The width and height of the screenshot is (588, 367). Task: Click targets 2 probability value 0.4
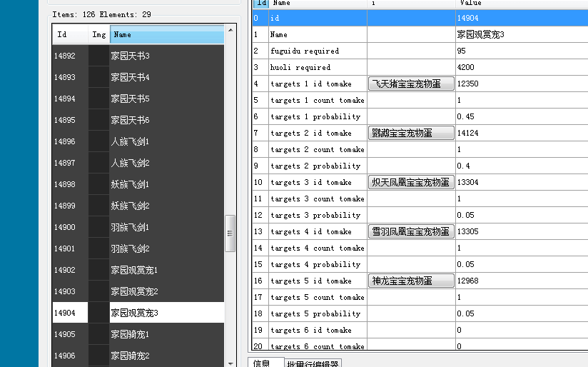point(522,166)
